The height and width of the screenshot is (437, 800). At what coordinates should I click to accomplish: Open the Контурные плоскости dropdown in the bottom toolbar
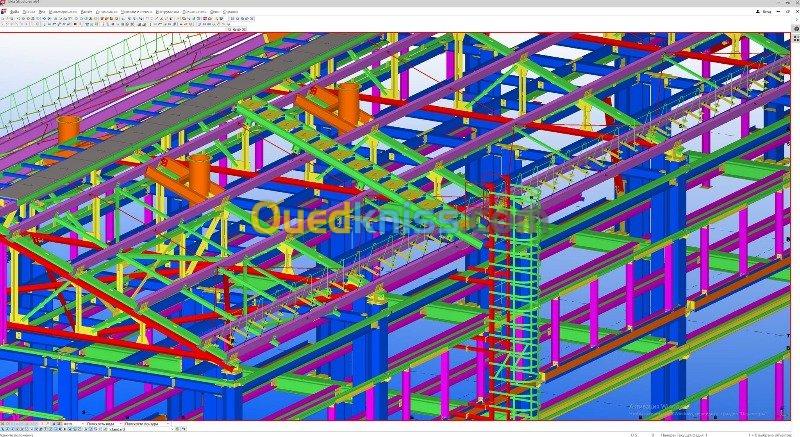tap(147, 424)
